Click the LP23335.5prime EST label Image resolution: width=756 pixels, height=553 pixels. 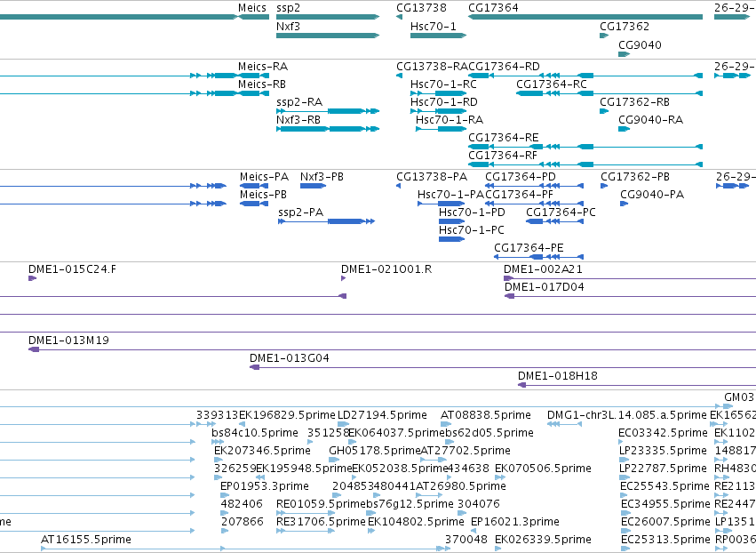pyautogui.click(x=663, y=451)
